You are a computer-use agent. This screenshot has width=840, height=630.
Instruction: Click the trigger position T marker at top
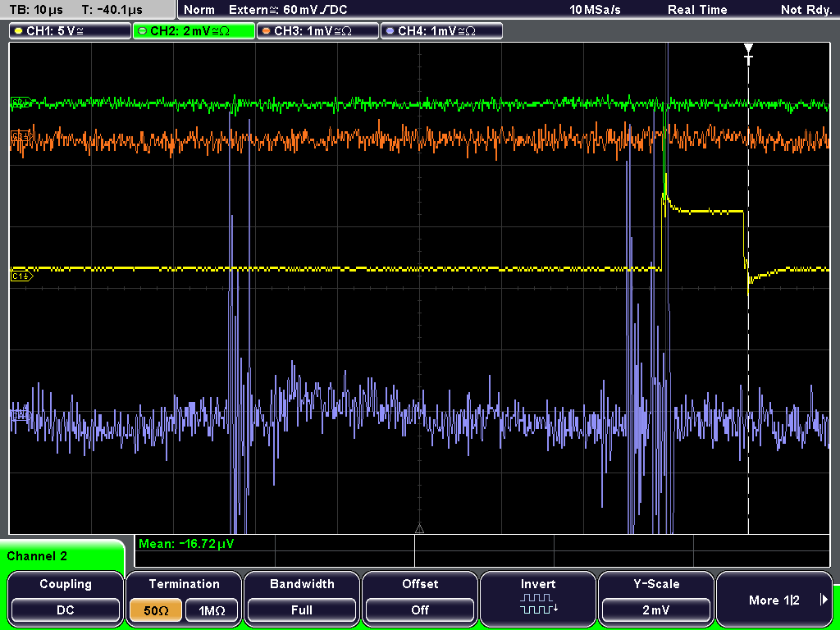click(x=748, y=54)
